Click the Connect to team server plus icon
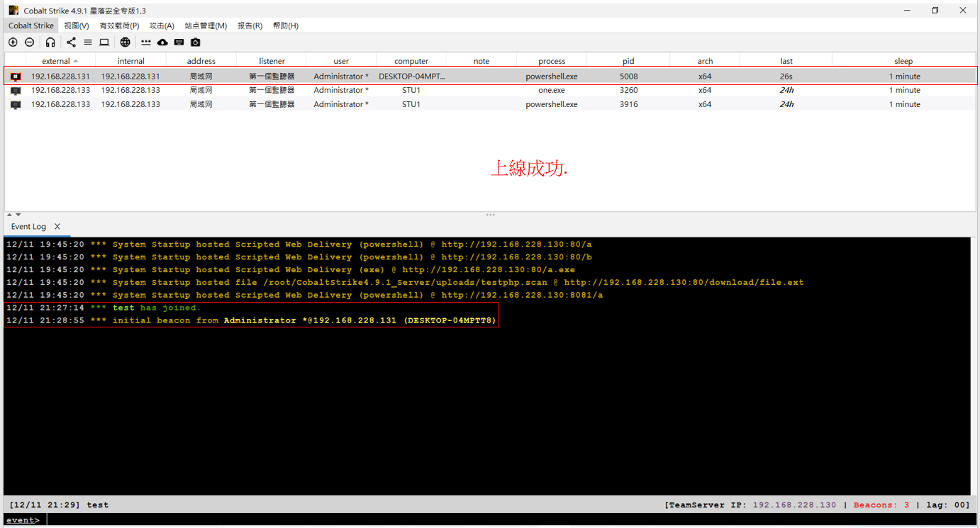The height and width of the screenshot is (528, 980). pos(13,43)
